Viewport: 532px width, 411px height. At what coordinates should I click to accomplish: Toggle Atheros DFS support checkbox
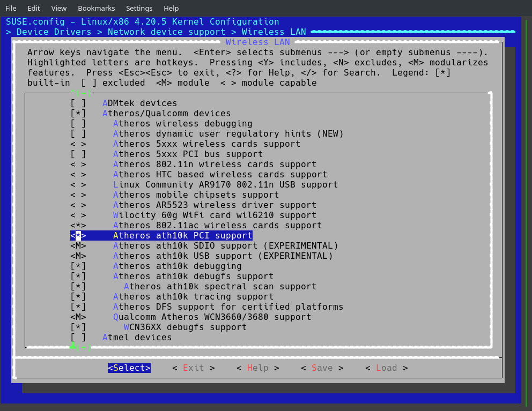tap(78, 307)
